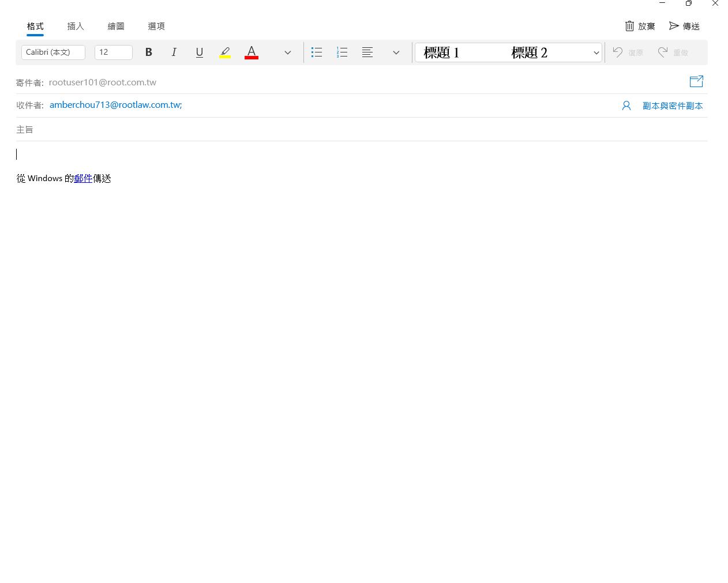The height and width of the screenshot is (583, 728).
Task: Switch to the 繪圖 tab
Action: pos(116,27)
